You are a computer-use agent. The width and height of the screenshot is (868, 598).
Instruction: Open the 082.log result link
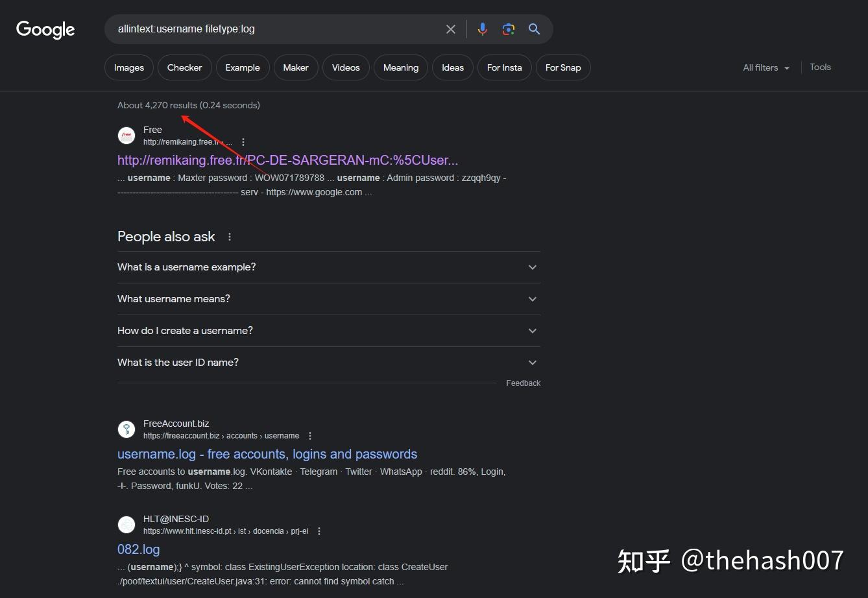point(138,549)
